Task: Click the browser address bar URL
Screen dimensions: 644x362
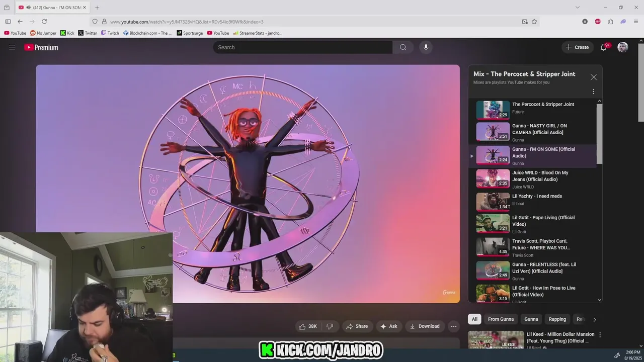Action: pyautogui.click(x=187, y=22)
